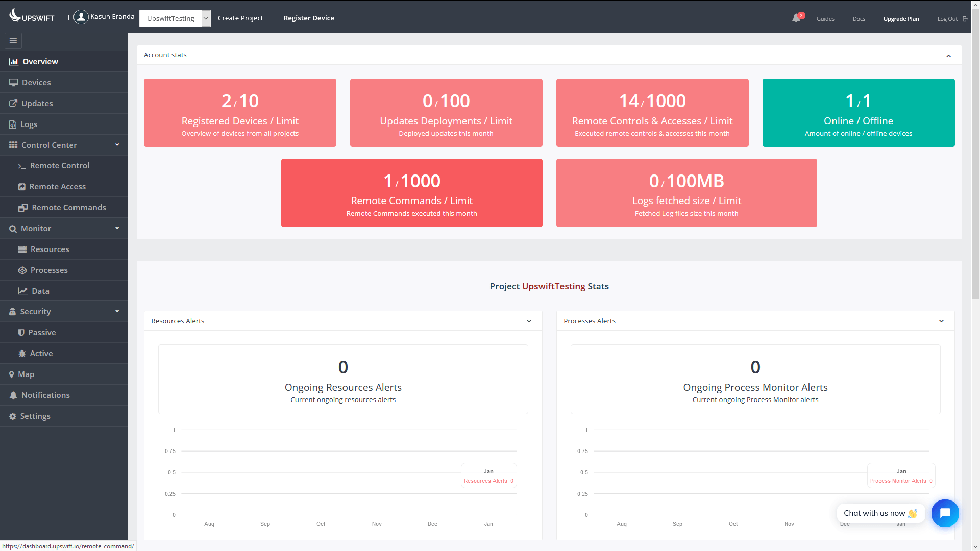The image size is (980, 551).
Task: Select Remote Commands in the sidebar
Action: [64, 208]
